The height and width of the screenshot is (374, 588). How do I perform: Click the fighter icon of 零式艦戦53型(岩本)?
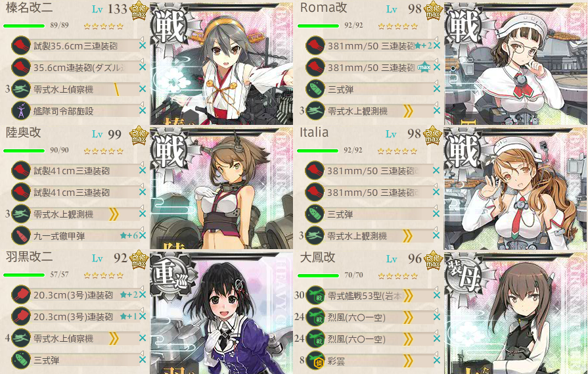pyautogui.click(x=315, y=296)
